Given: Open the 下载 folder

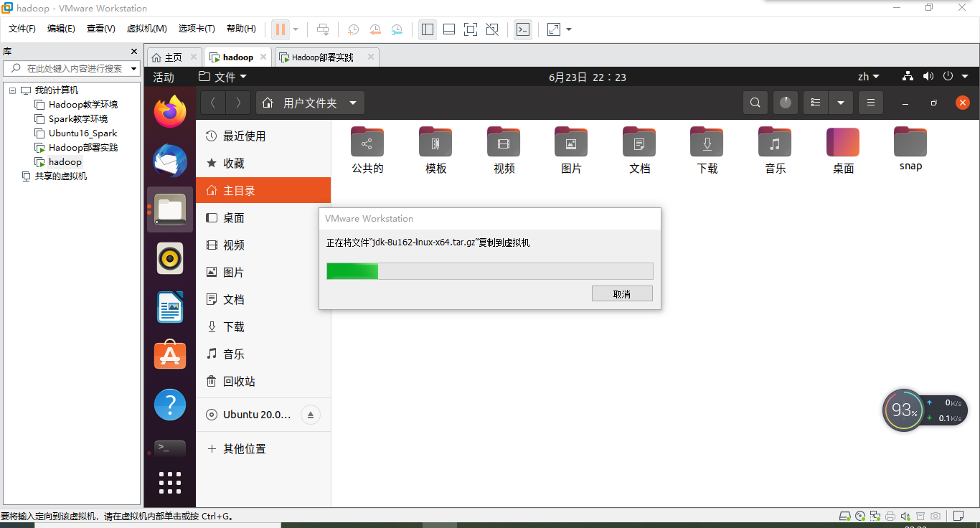Looking at the screenshot, I should [x=707, y=151].
